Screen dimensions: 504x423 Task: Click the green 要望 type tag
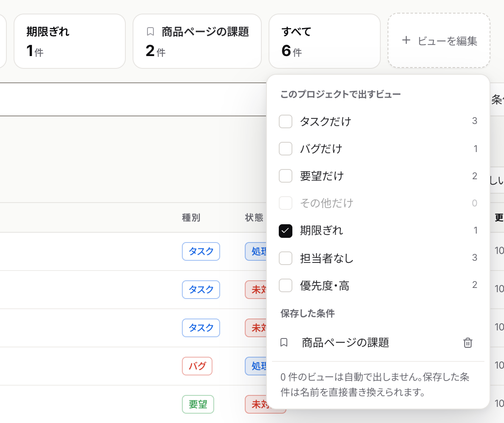point(198,404)
